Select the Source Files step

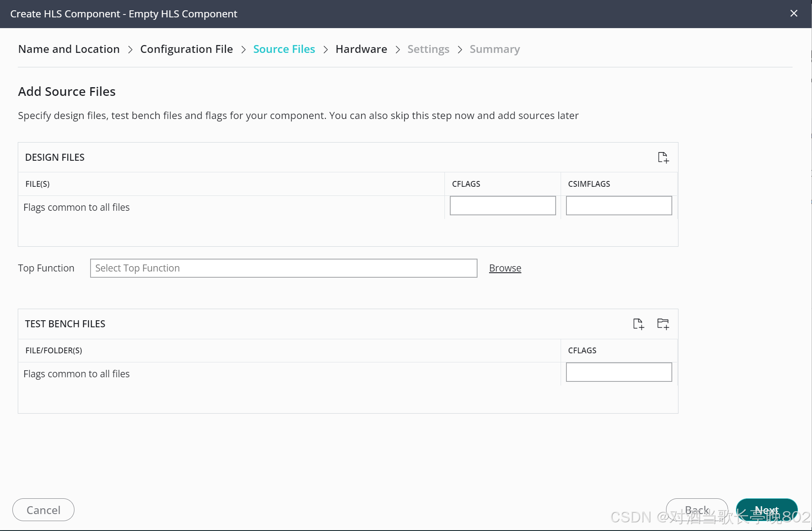pyautogui.click(x=284, y=49)
